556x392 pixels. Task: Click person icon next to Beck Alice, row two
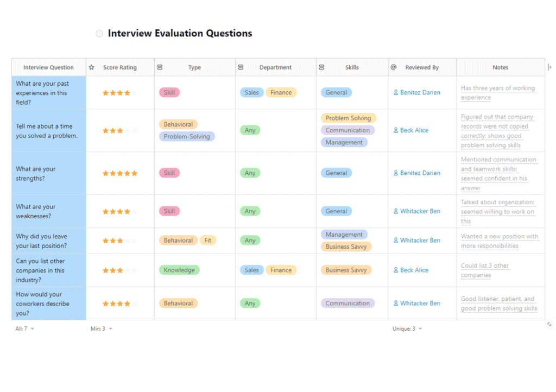point(396,130)
